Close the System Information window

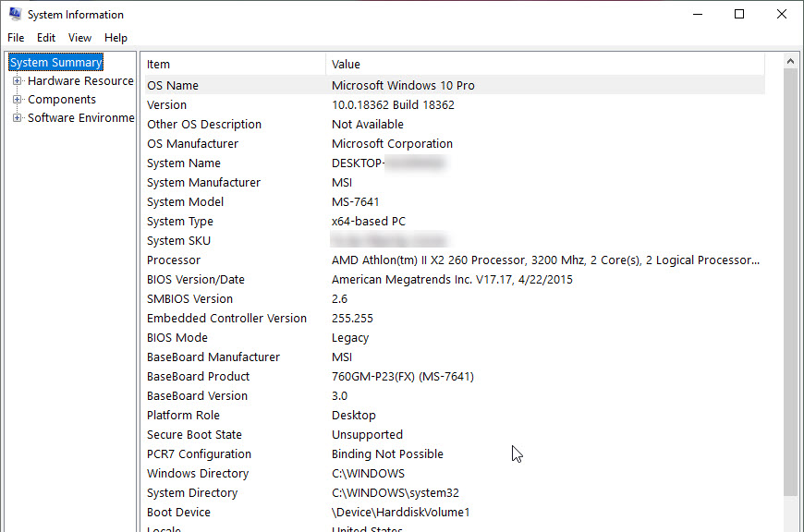point(782,15)
